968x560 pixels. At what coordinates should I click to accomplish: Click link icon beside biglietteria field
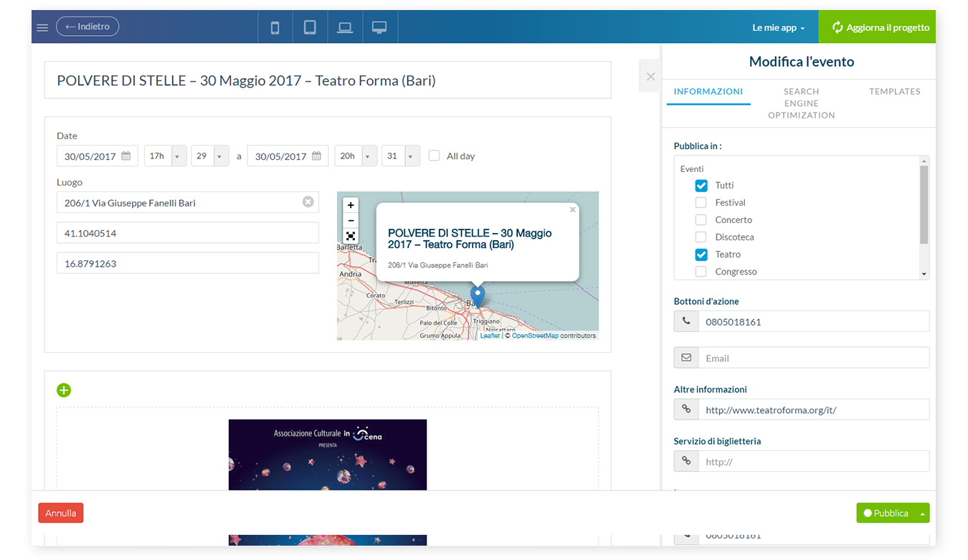(x=686, y=461)
